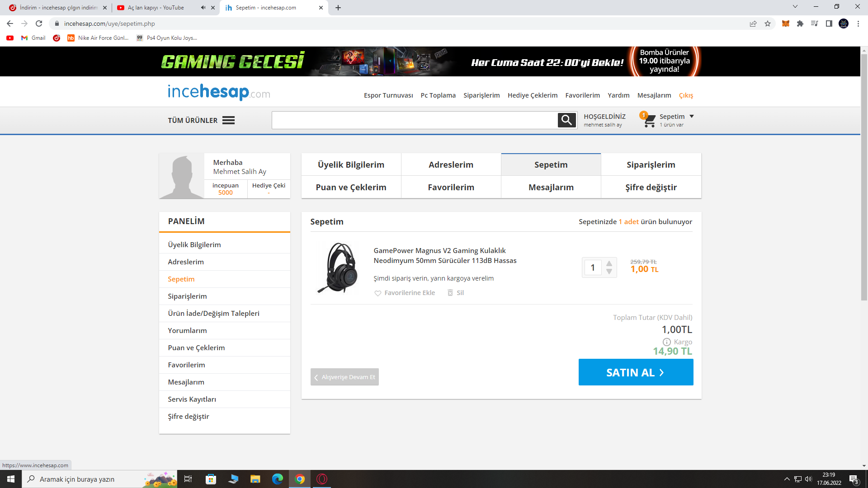
Task: Click the trash Sil icon
Action: [x=450, y=293]
